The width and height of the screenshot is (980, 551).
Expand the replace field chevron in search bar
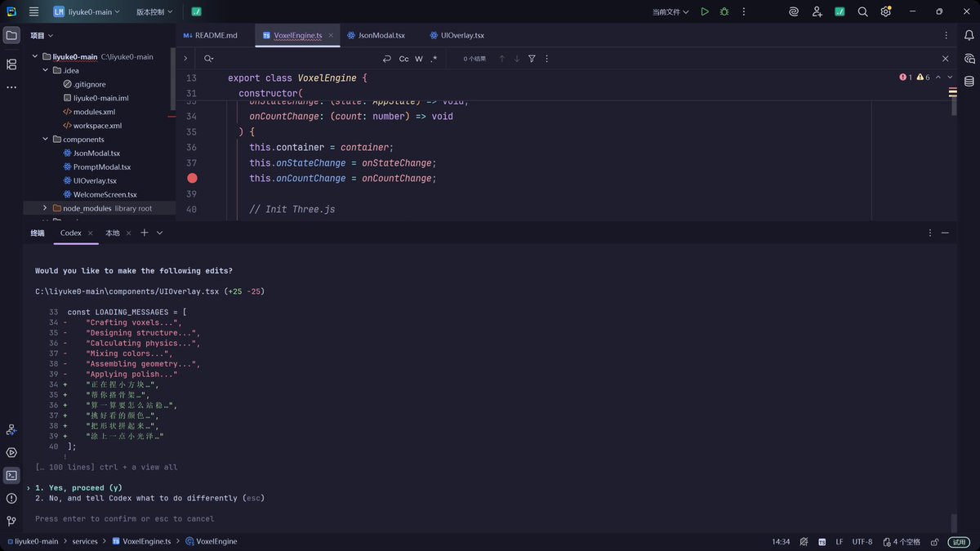click(x=185, y=59)
